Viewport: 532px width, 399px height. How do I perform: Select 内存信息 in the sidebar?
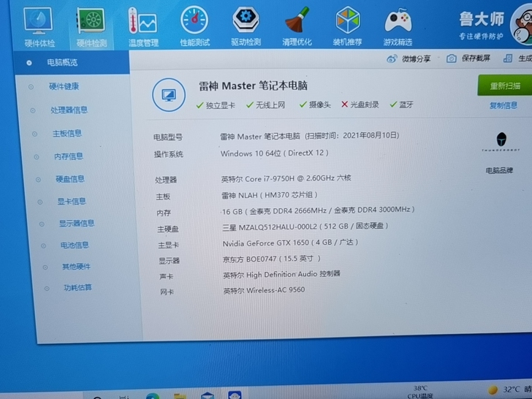(x=69, y=156)
